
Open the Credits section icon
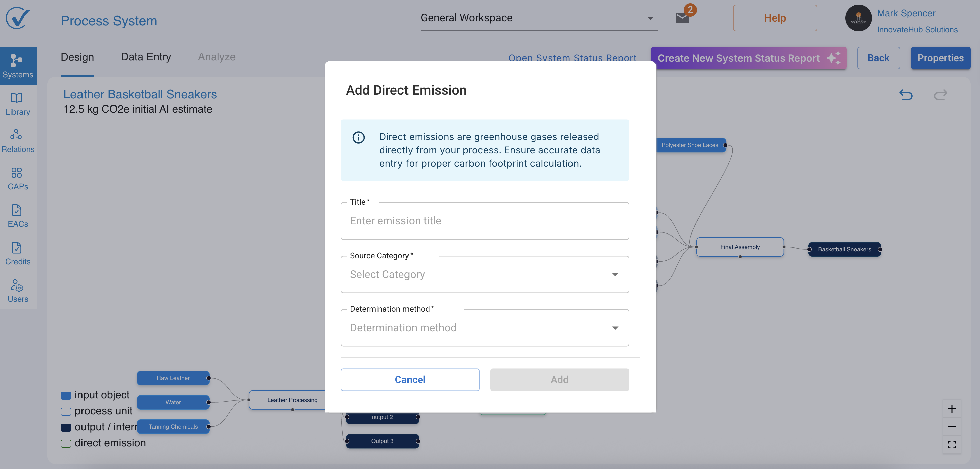pyautogui.click(x=17, y=253)
